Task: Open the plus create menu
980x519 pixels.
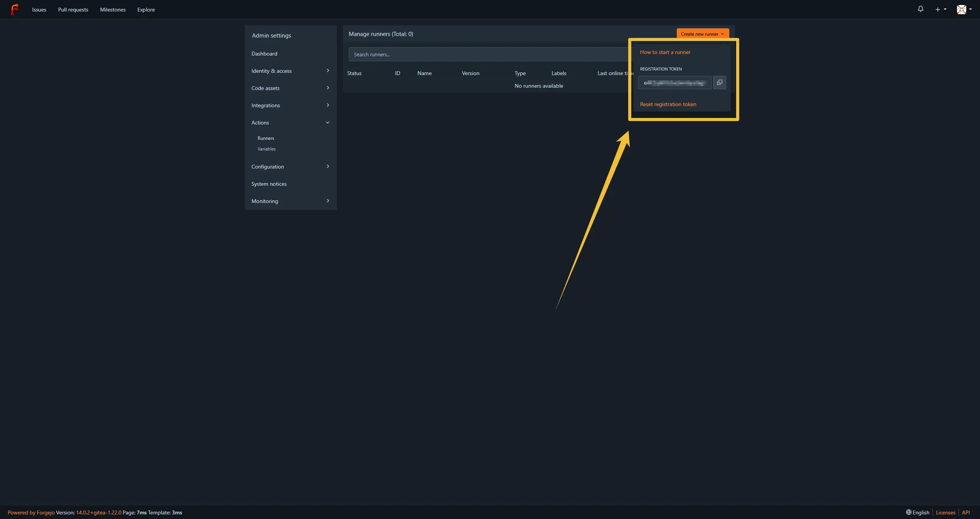Action: (940, 9)
